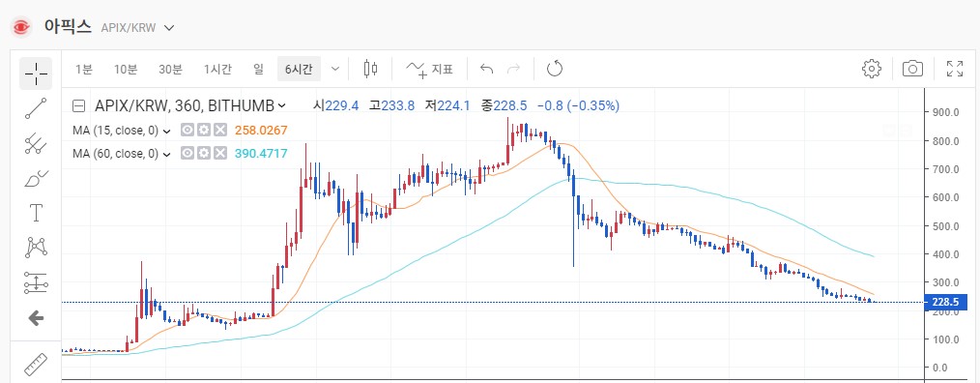980x383 pixels.
Task: Expand the MA 15 indicator options chevron
Action: [167, 131]
